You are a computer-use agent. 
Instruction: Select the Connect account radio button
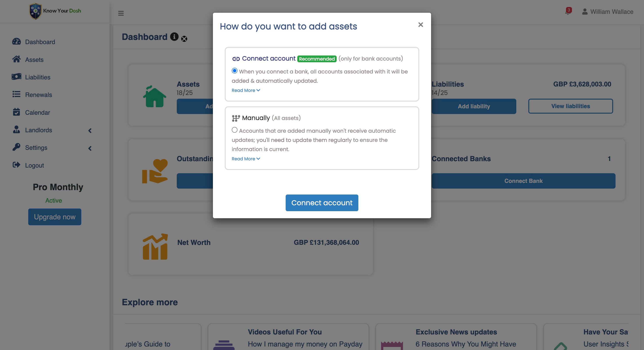[235, 71]
